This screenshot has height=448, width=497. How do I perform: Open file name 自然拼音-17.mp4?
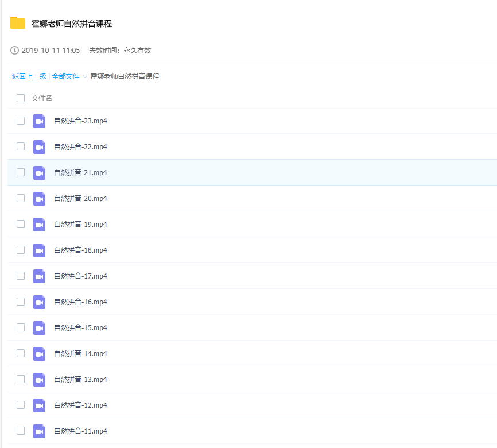coord(80,276)
